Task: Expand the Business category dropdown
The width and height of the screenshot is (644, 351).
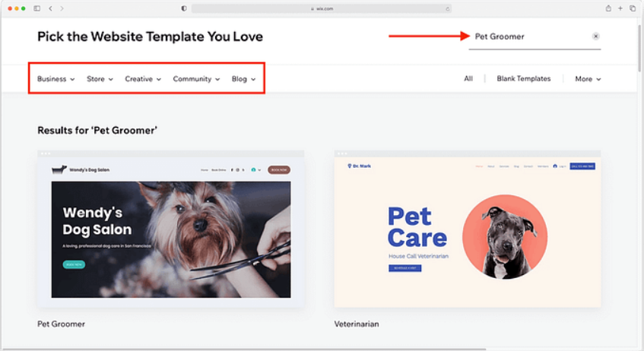Action: pos(56,79)
